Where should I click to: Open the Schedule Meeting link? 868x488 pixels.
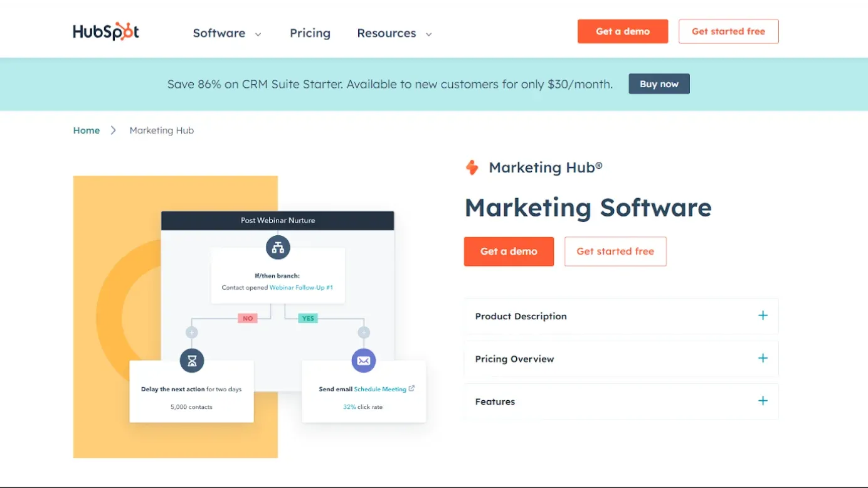380,389
